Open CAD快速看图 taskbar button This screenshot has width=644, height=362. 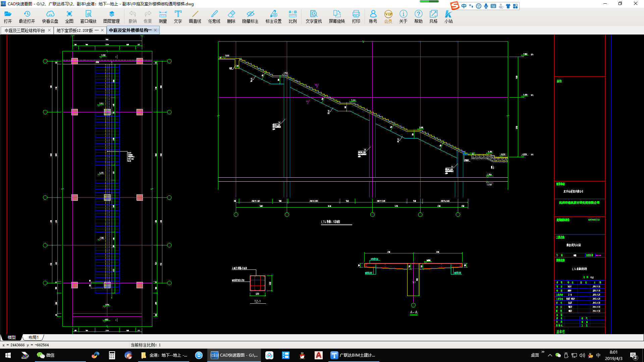(234, 355)
